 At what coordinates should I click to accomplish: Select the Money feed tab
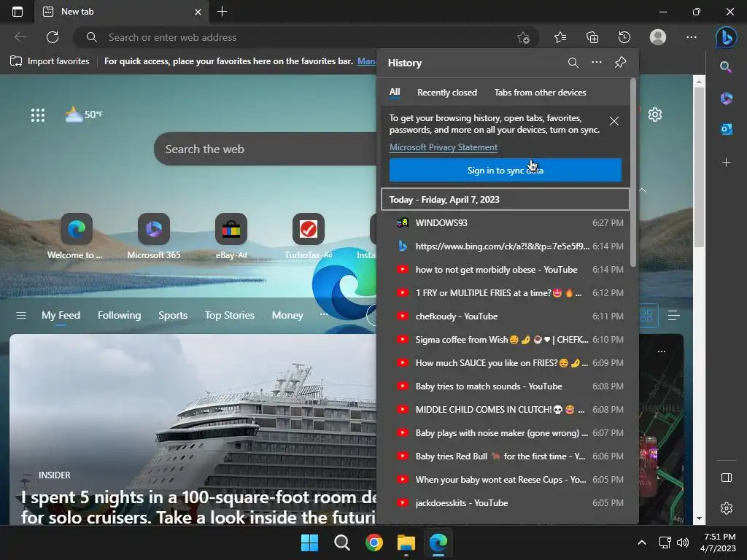point(287,315)
